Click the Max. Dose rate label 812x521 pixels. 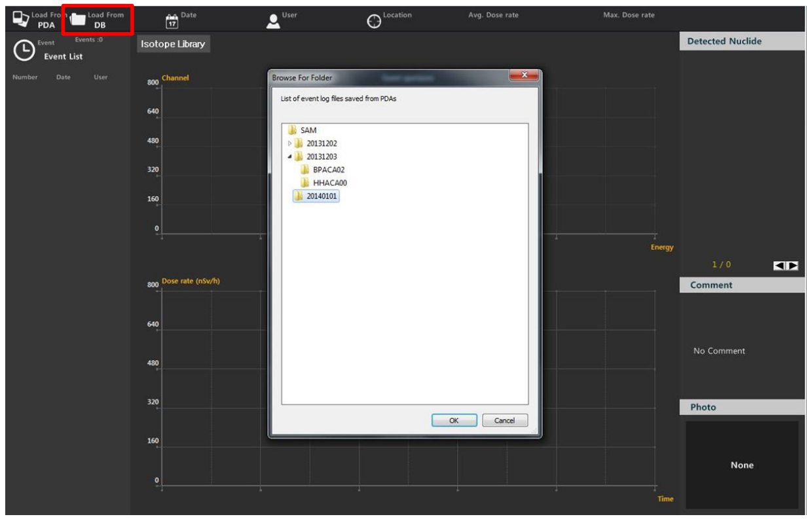[x=629, y=15]
